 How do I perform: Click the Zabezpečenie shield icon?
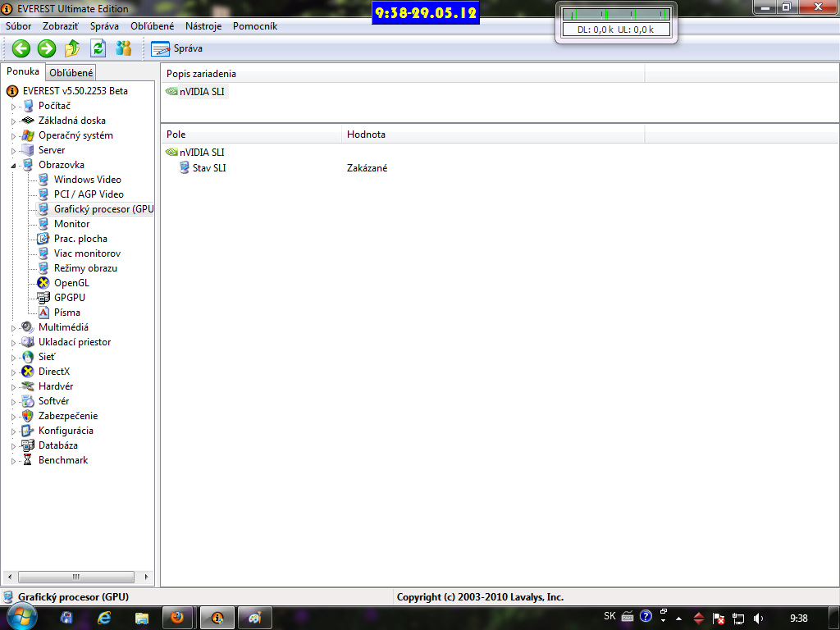point(28,416)
